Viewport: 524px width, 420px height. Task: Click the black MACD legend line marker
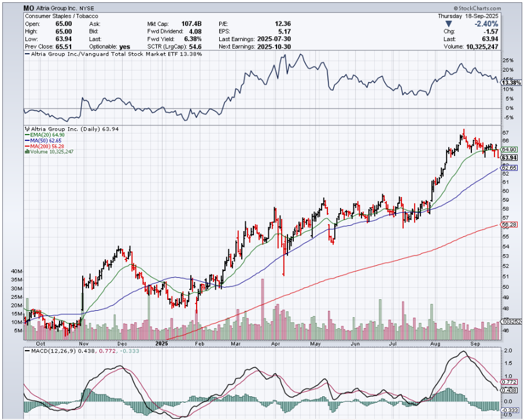click(27, 351)
